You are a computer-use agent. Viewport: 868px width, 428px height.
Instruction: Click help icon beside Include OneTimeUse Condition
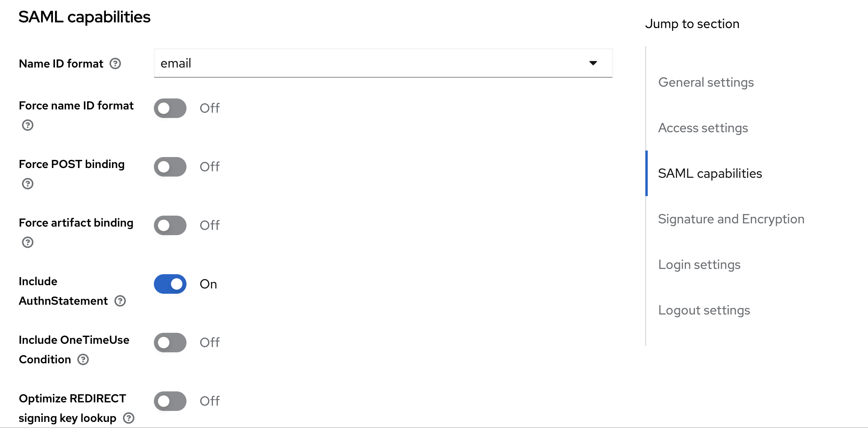[x=83, y=359]
